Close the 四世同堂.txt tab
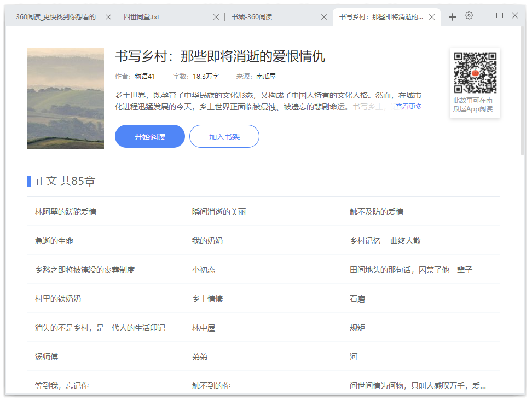 coord(216,16)
